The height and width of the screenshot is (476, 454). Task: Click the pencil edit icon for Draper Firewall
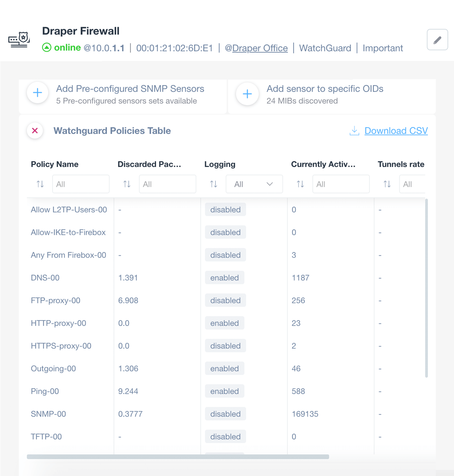[x=437, y=40]
